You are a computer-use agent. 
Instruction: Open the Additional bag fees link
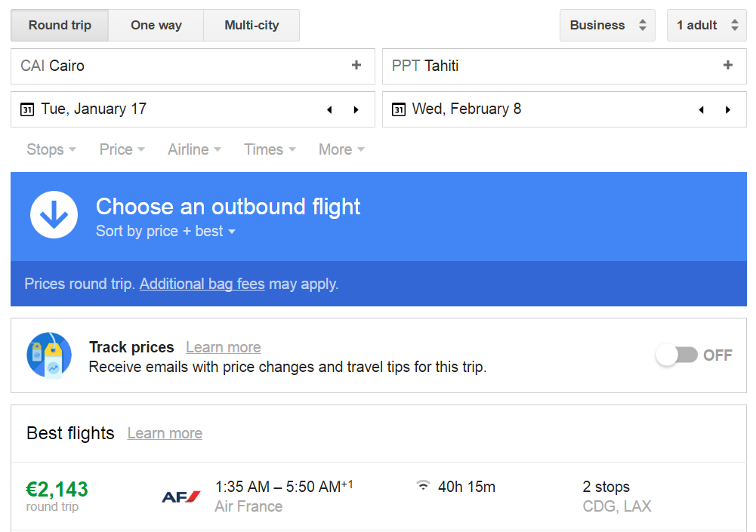pyautogui.click(x=202, y=284)
